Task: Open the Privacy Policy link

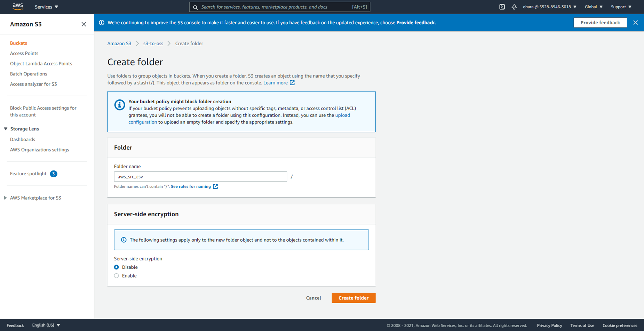Action: (549, 326)
